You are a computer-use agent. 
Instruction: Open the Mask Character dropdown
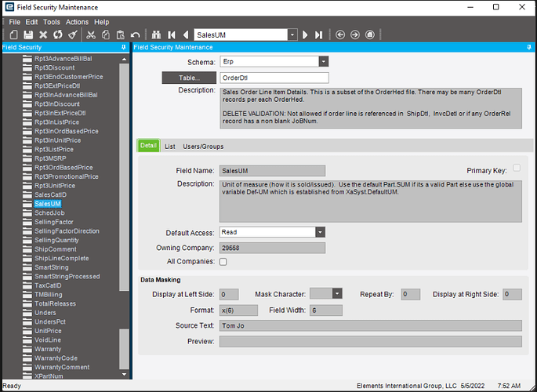(337, 294)
